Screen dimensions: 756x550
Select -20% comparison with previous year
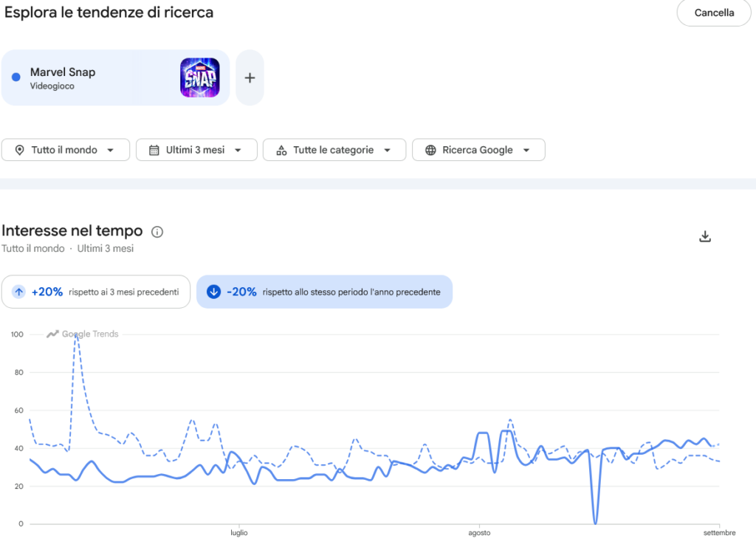click(324, 292)
